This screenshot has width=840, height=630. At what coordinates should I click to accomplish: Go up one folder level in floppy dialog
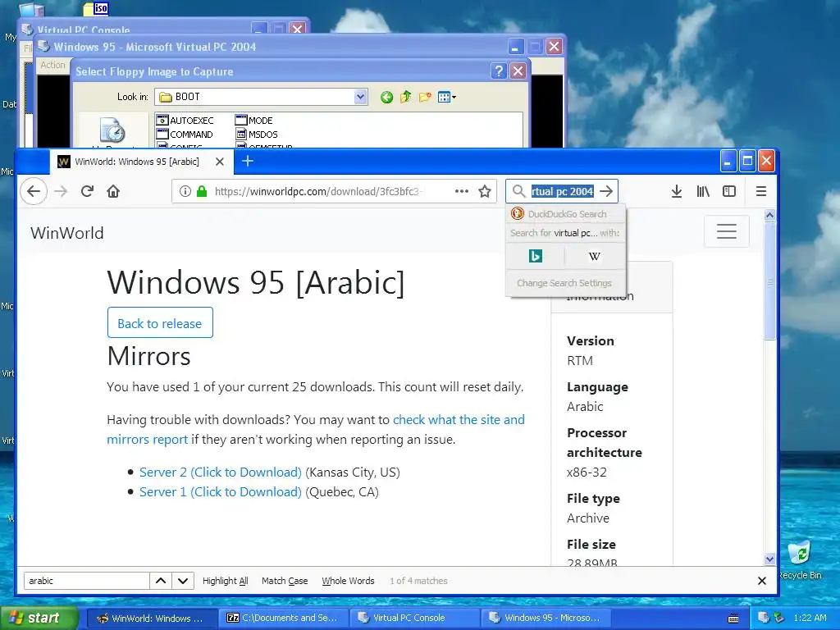pyautogui.click(x=405, y=97)
